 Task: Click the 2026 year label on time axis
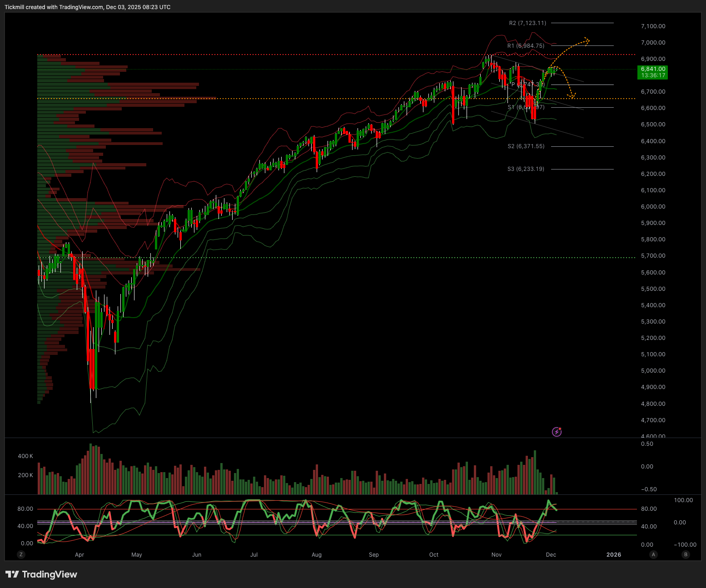pyautogui.click(x=614, y=554)
